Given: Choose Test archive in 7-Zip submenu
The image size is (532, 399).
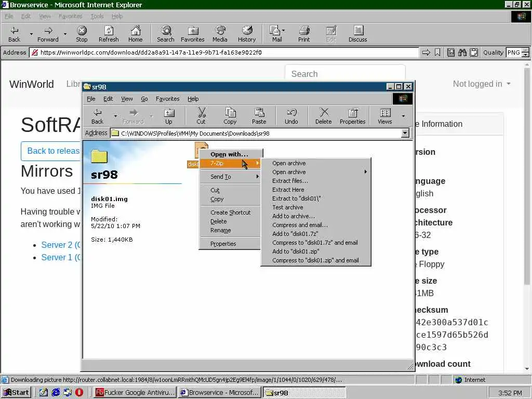Looking at the screenshot, I should click(x=315, y=207).
